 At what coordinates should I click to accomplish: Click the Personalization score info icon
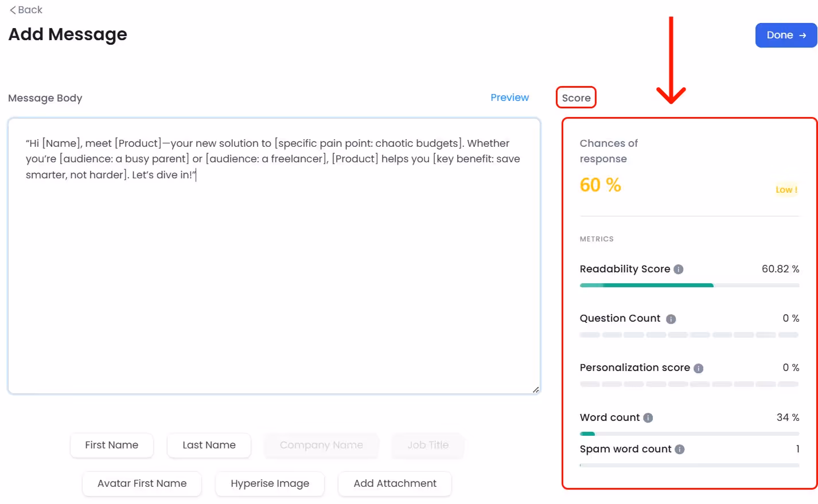tap(698, 368)
